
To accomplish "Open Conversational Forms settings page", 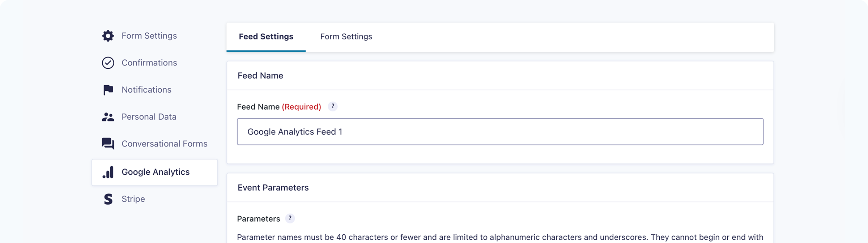I will 164,144.
